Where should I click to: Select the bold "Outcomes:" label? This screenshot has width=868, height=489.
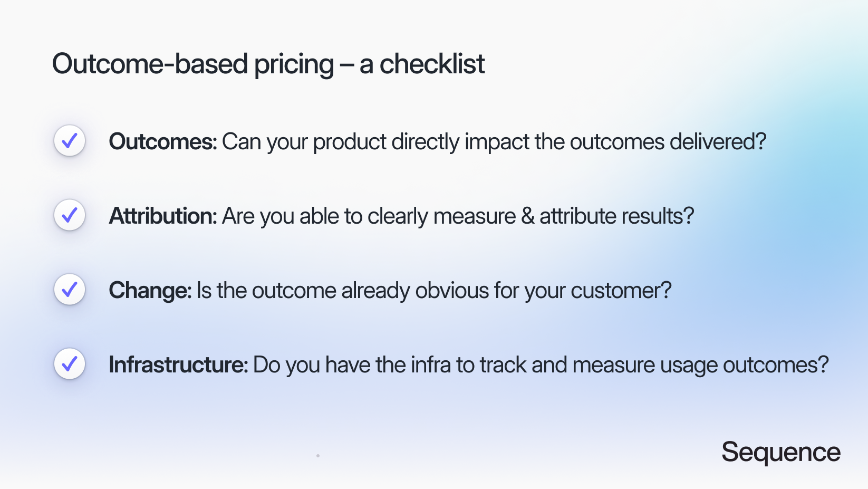(x=162, y=142)
